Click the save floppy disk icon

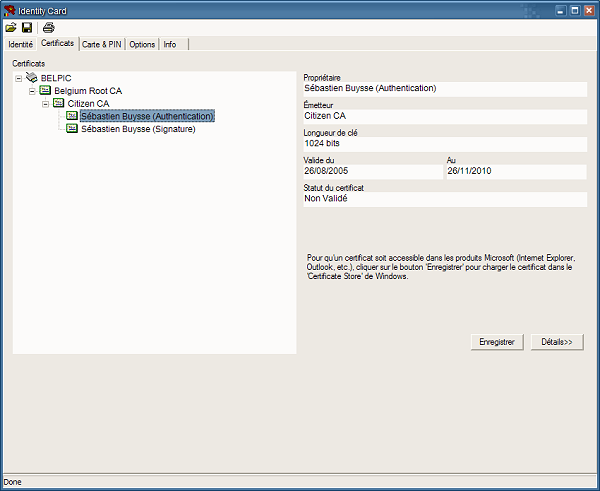pos(27,27)
